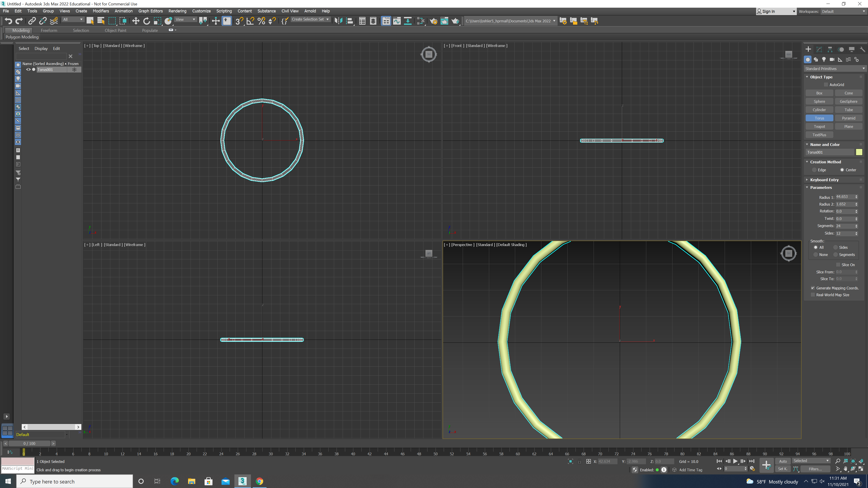Open the Standard Primitives dropdown

click(x=835, y=68)
